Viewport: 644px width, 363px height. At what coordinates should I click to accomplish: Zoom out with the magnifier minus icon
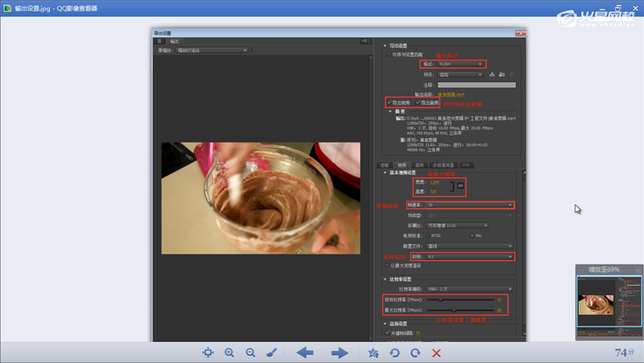250,353
